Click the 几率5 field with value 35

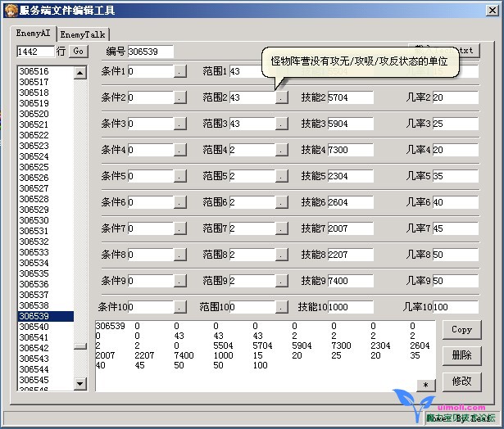click(x=455, y=177)
